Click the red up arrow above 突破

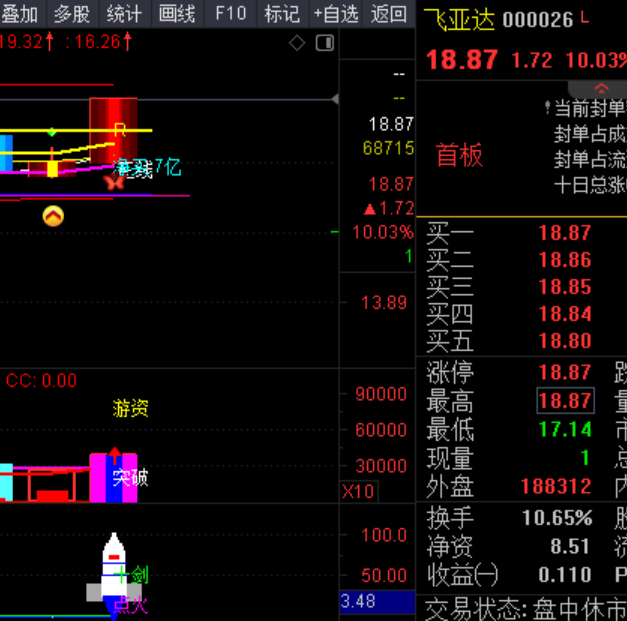point(114,456)
